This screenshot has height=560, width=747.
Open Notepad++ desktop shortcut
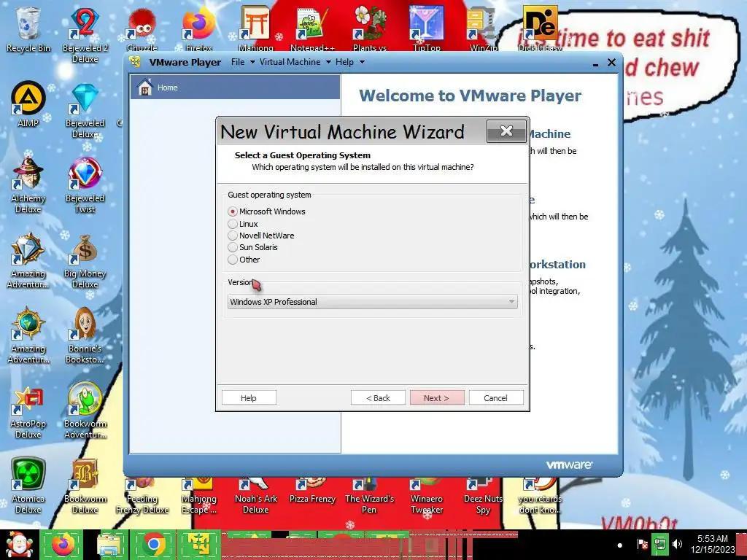(312, 29)
